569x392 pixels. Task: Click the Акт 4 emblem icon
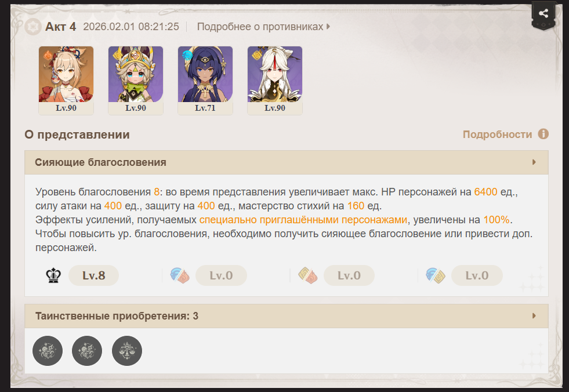coord(33,27)
